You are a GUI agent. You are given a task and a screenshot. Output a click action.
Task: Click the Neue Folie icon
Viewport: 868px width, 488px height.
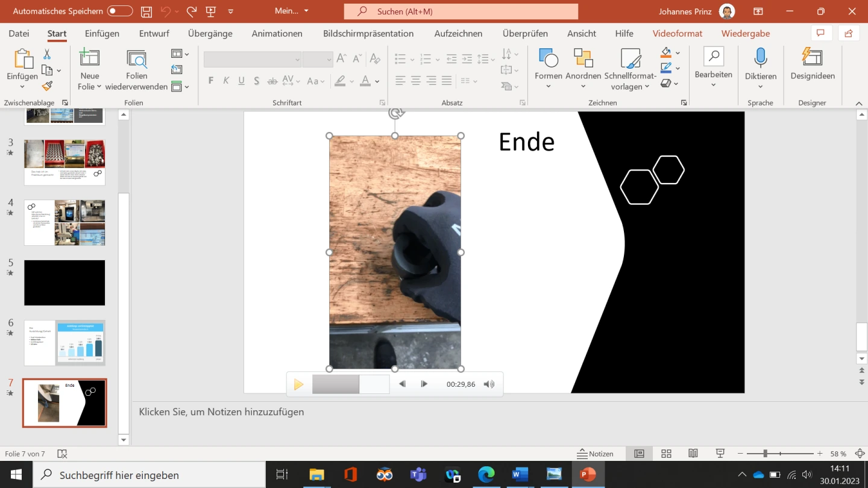89,58
